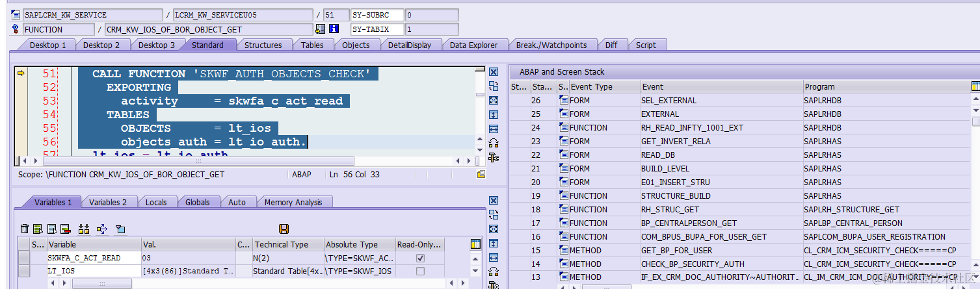Click LT_IOS variable name cell
This screenshot has height=289, width=980.
tap(93, 271)
